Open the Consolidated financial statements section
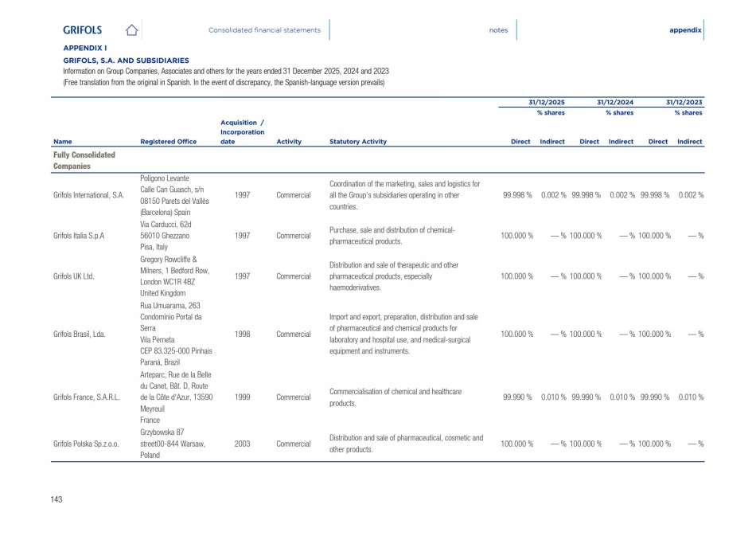This screenshot has height=536, width=756. click(x=264, y=30)
